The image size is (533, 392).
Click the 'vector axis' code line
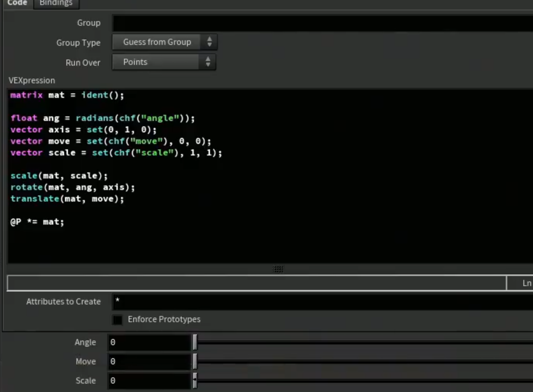(83, 130)
